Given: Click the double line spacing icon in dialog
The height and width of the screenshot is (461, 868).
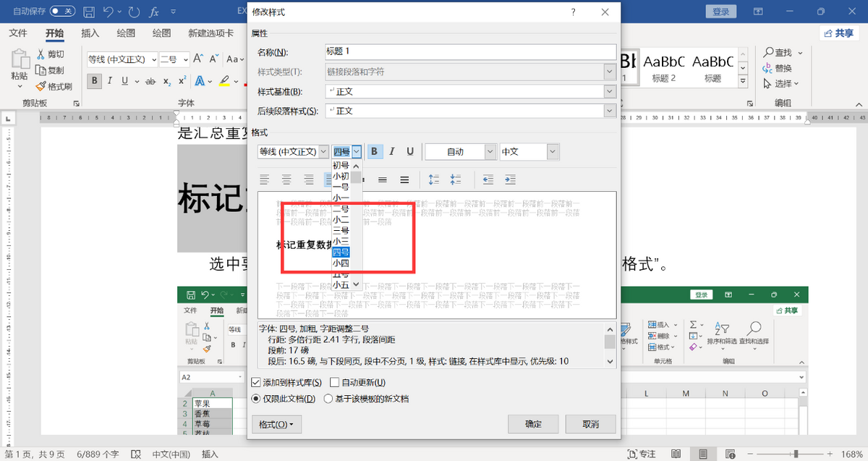Looking at the screenshot, I should tap(404, 179).
